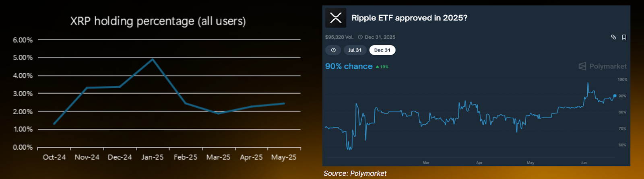Click the Jun label on the Polymarket axis
This screenshot has width=644, height=179.
(x=584, y=163)
